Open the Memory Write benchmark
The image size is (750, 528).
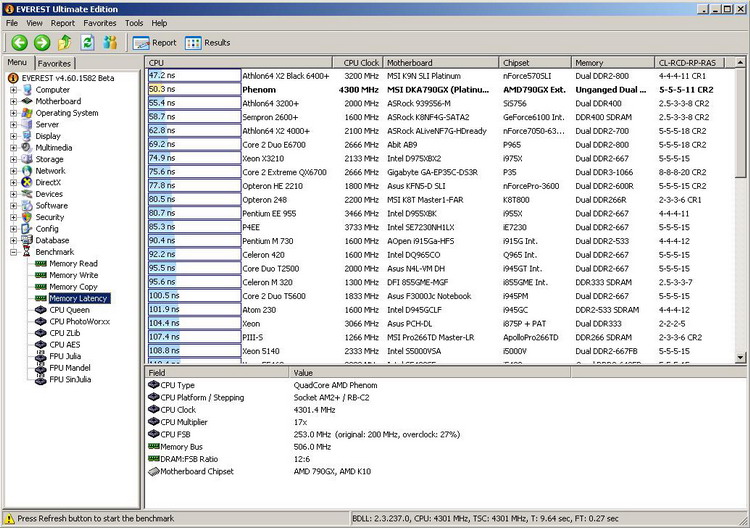pyautogui.click(x=74, y=275)
